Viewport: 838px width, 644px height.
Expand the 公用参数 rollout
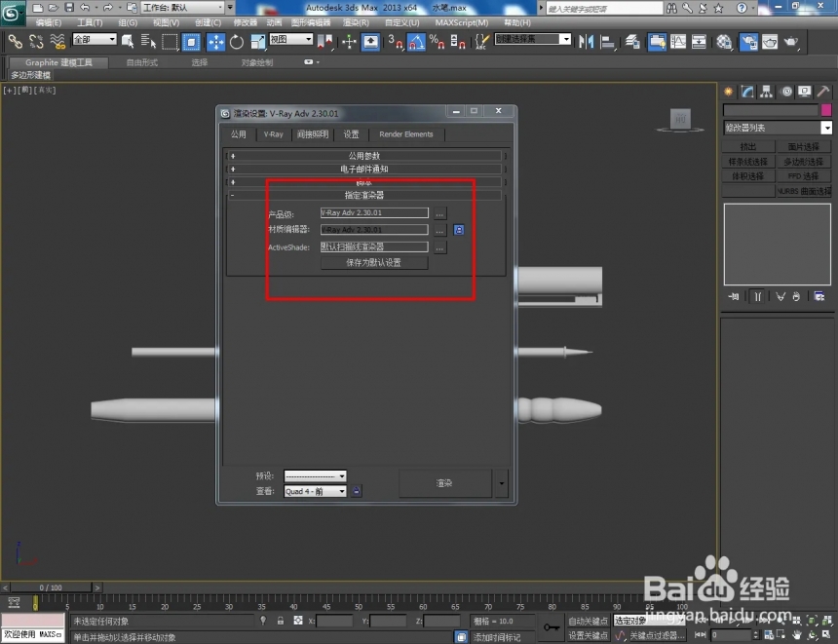tap(364, 156)
